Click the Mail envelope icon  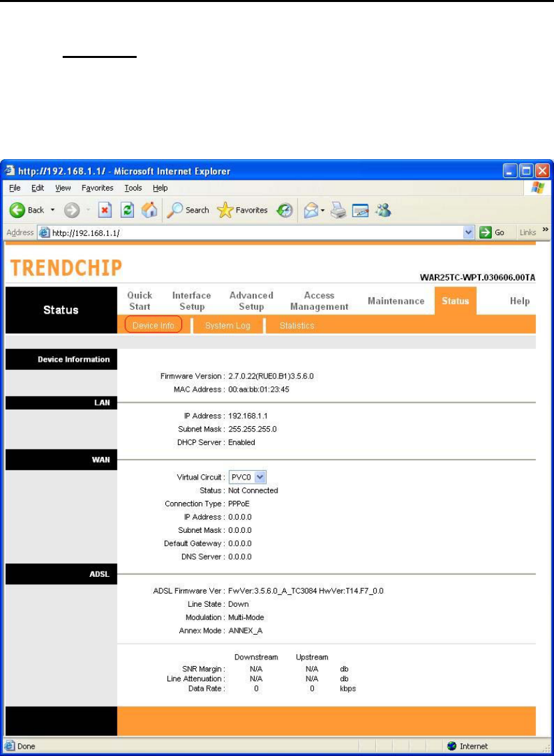point(311,210)
